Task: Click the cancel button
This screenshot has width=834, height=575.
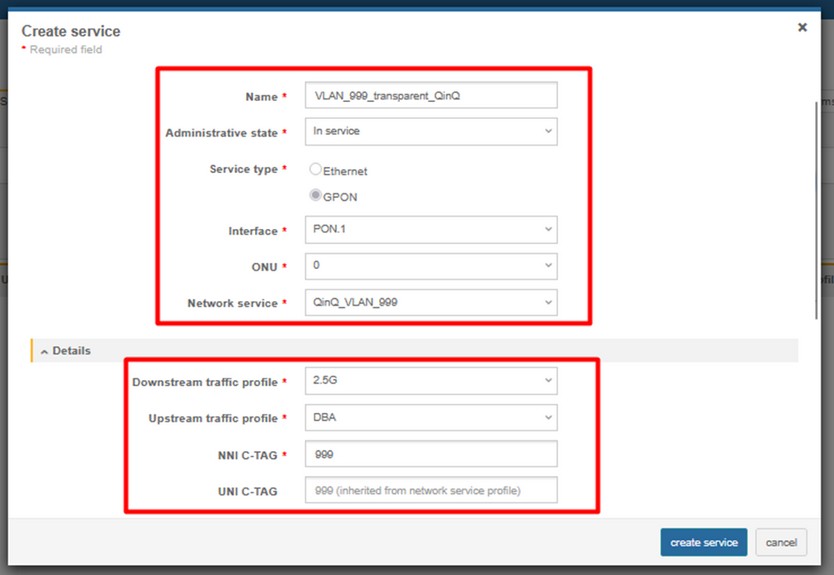Action: pyautogui.click(x=780, y=542)
